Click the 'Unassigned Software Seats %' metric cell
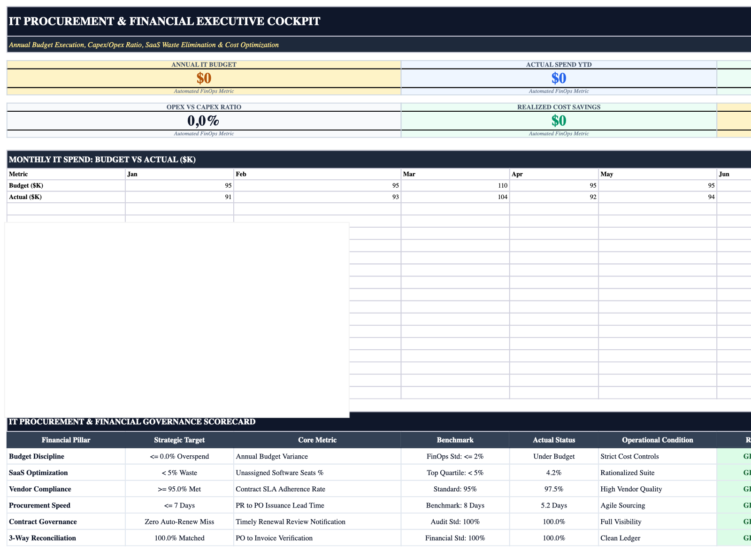The height and width of the screenshot is (560, 751). coord(317,473)
